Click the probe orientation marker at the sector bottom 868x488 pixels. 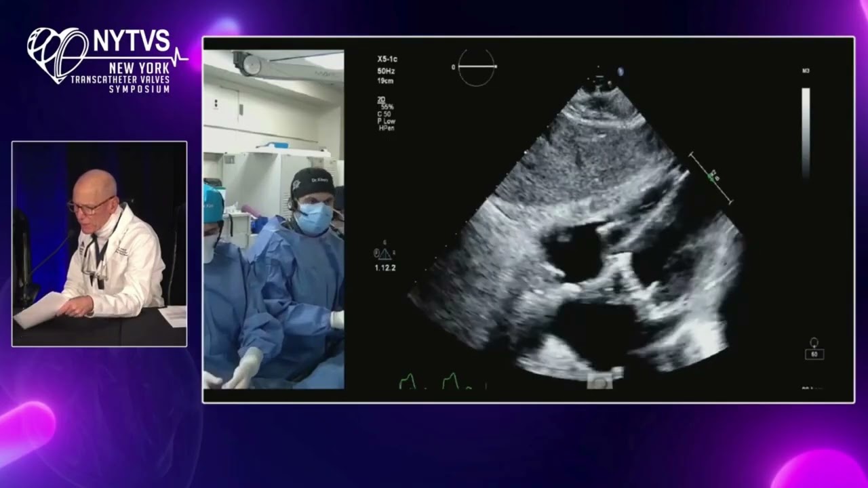coord(599,382)
